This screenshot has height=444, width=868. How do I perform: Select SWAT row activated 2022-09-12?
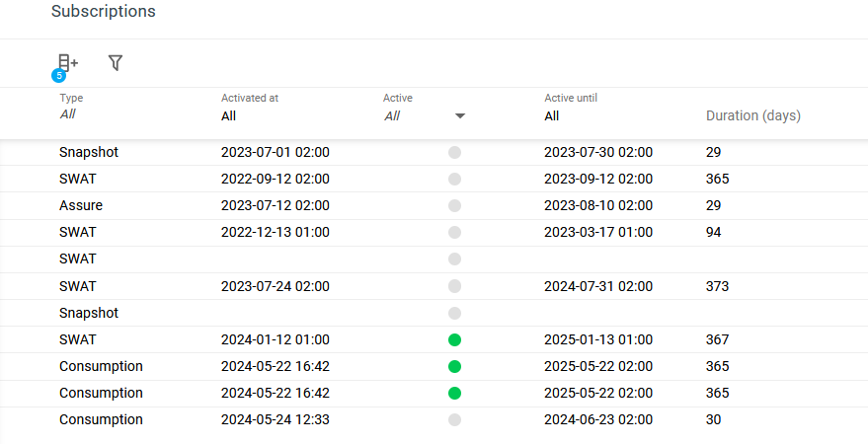point(78,180)
